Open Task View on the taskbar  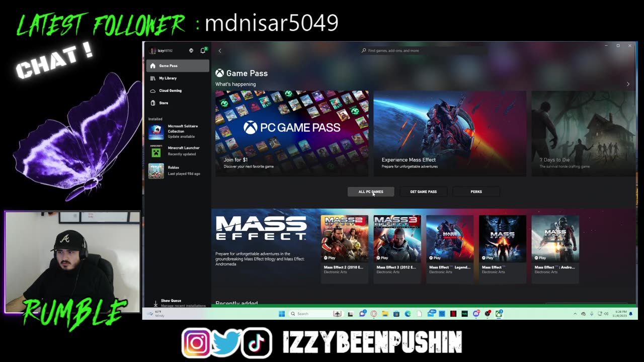350,314
